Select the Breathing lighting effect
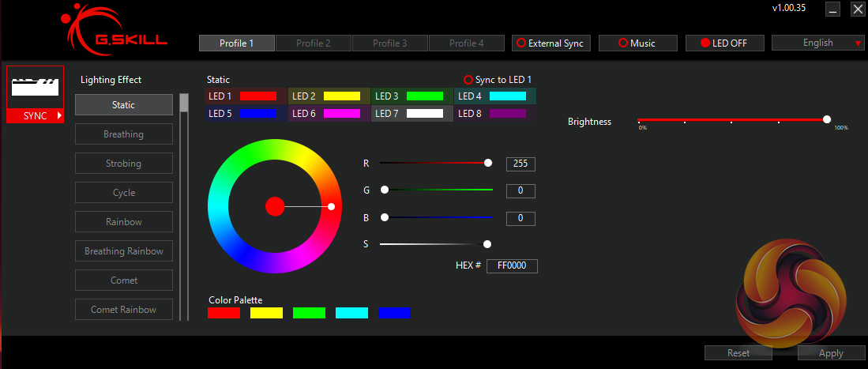 click(124, 134)
